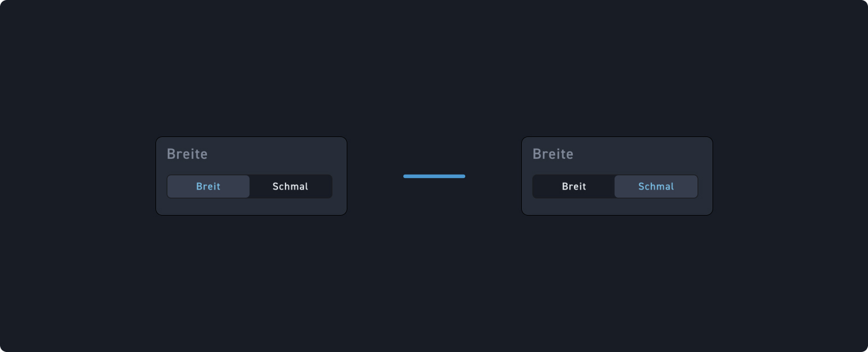The image size is (868, 352).
Task: Click the blue horizontal line between the cards
Action: [434, 176]
